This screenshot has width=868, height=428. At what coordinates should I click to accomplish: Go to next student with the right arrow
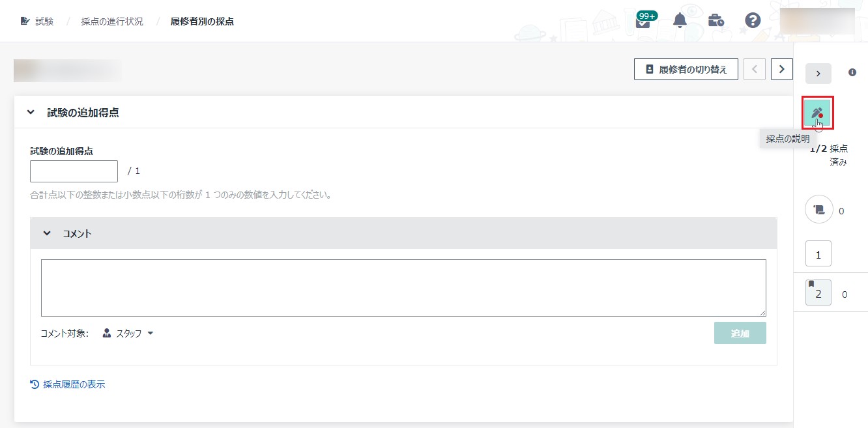point(781,68)
